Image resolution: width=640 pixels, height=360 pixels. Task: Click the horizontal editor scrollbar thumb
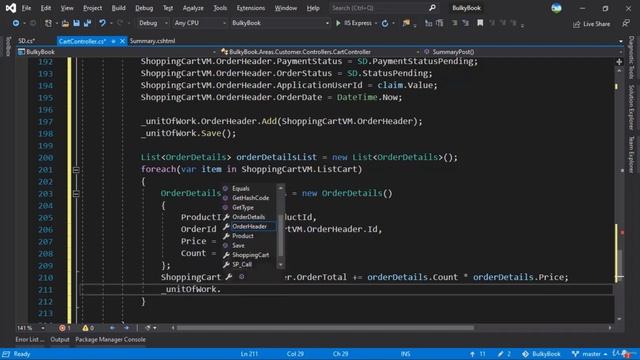point(325,328)
